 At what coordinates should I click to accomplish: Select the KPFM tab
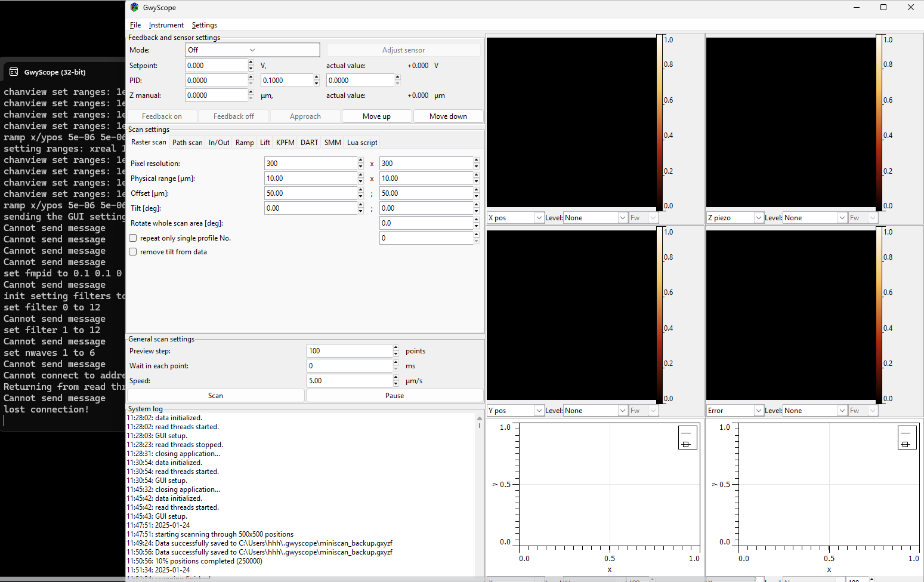click(285, 143)
